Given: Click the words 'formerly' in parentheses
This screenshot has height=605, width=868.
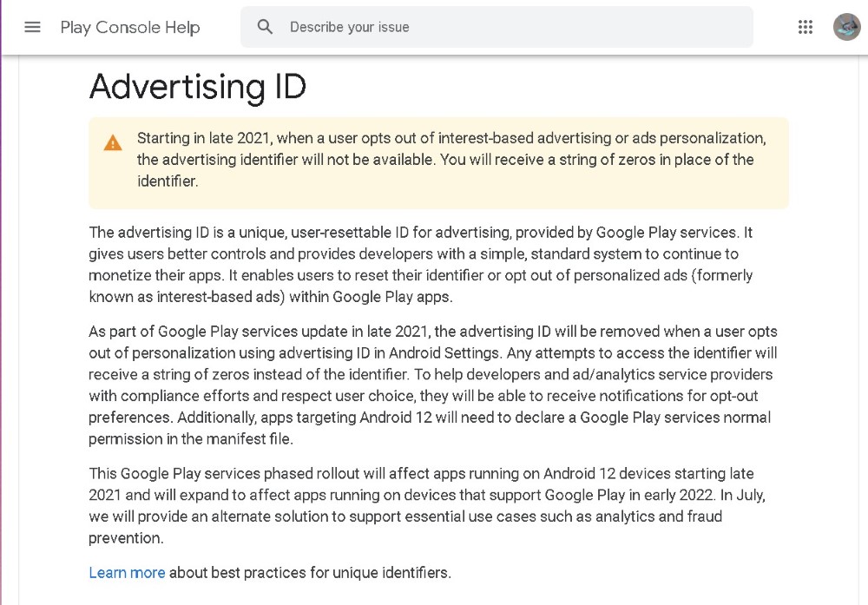Looking at the screenshot, I should click(723, 275).
